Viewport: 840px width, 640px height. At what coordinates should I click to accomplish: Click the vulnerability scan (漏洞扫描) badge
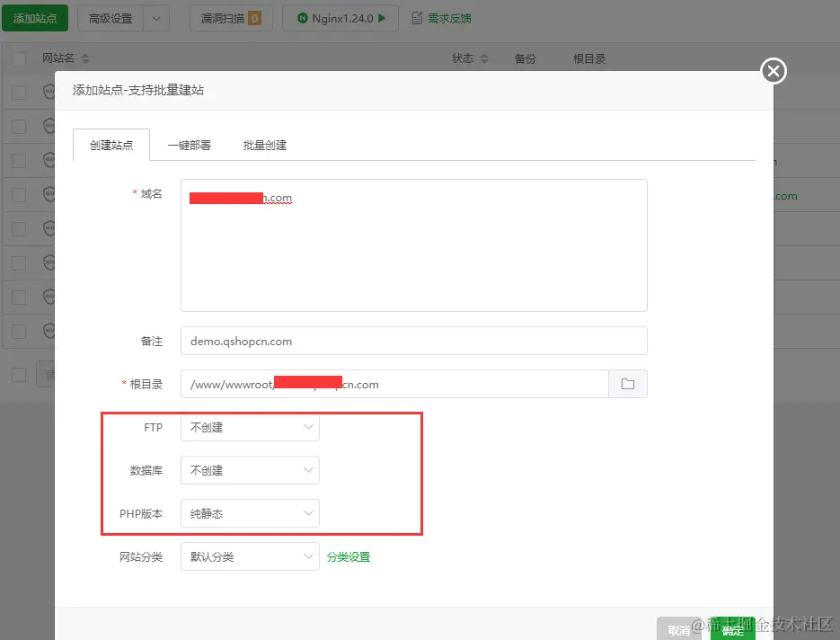(230, 17)
